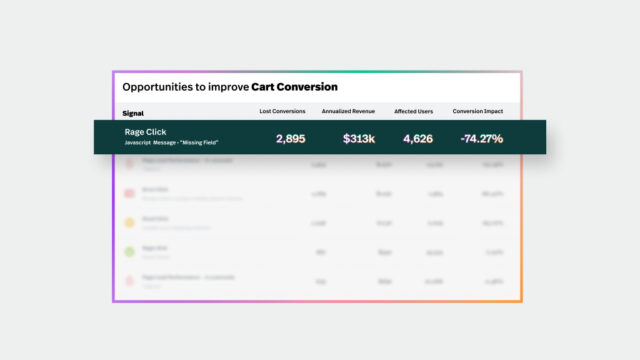Screen dimensions: 640x360
Task: Open the blurred signal name beside yellow dot
Action: [x=155, y=219]
